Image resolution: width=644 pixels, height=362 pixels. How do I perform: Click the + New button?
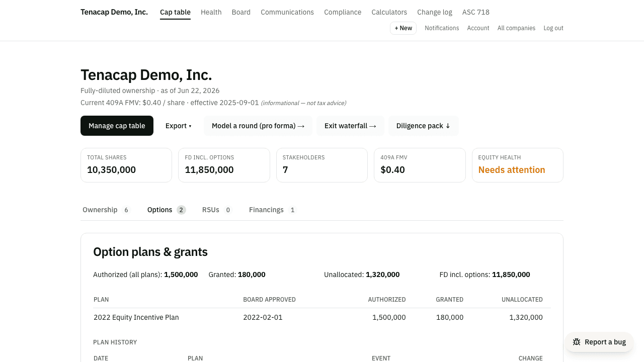coord(403,28)
